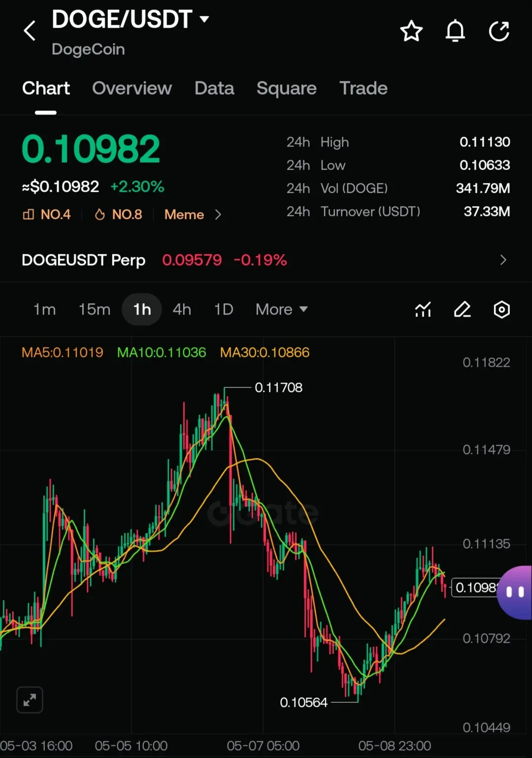Viewport: 532px width, 758px height.
Task: Switch to the Square tab
Action: 287,88
